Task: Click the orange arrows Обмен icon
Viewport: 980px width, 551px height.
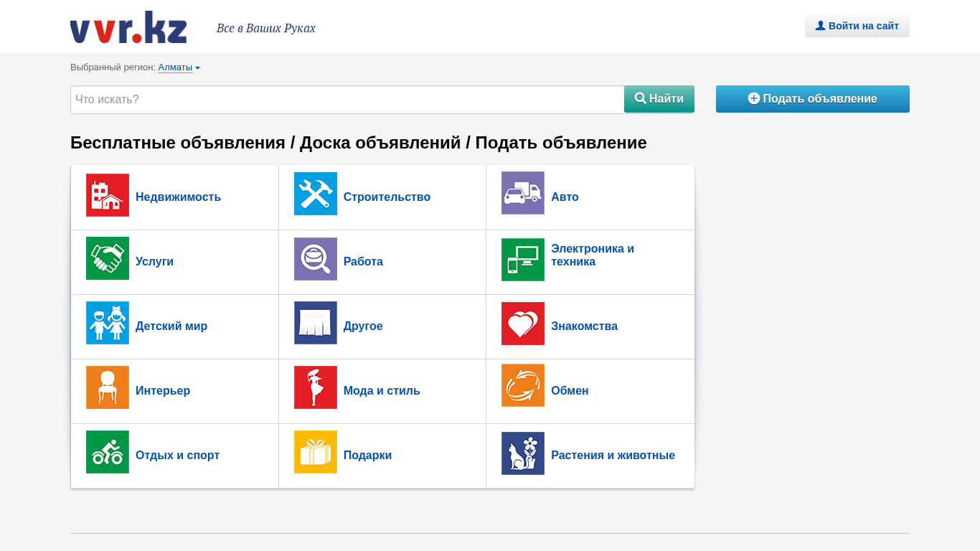Action: (x=522, y=385)
